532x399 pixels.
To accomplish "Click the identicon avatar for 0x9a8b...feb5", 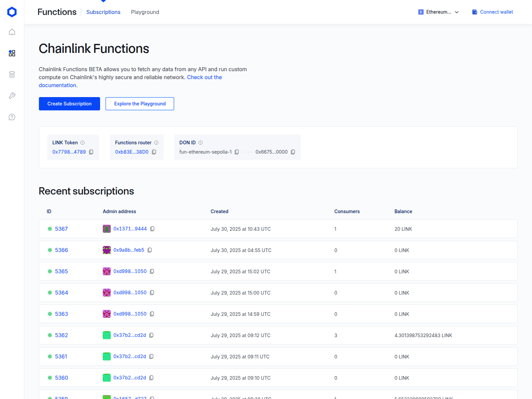I will tap(107, 250).
